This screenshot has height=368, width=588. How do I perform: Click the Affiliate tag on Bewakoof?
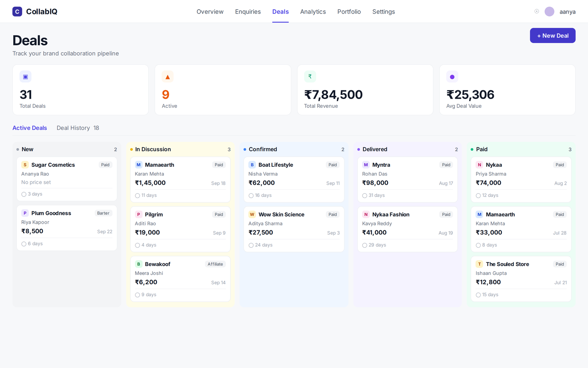pos(215,264)
